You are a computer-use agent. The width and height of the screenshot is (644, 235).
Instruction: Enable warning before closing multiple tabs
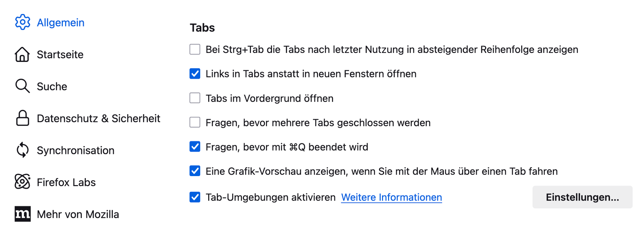(195, 123)
